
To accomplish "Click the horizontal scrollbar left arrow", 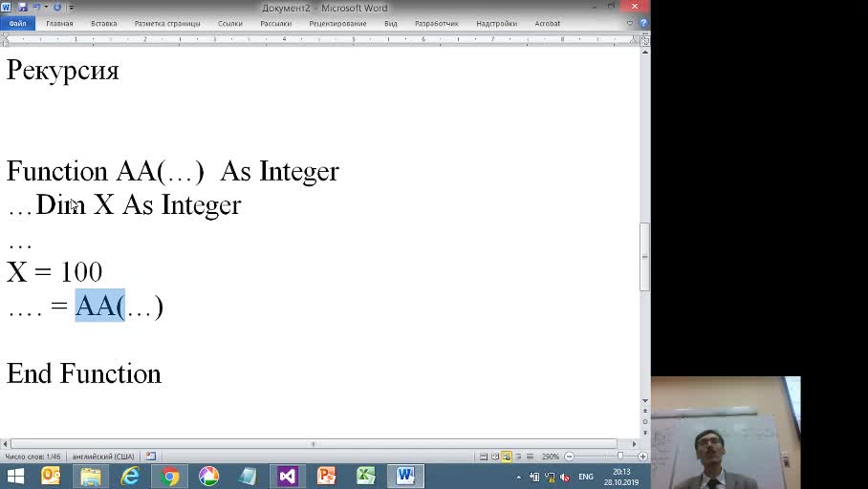I will pyautogui.click(x=5, y=444).
